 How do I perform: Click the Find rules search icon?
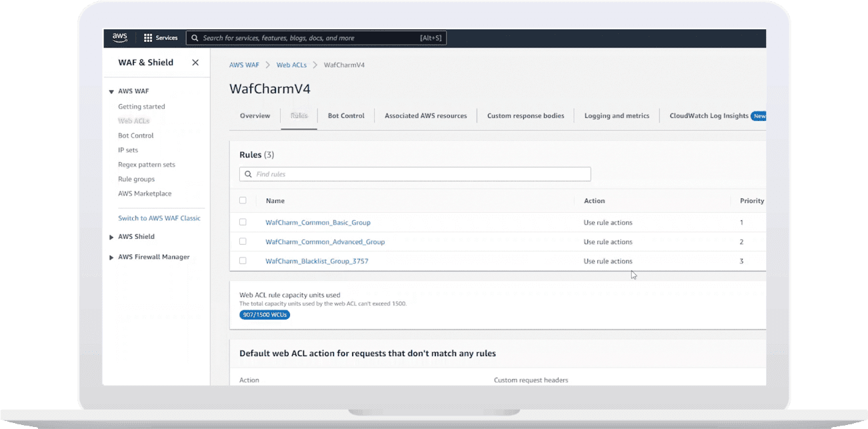[248, 174]
